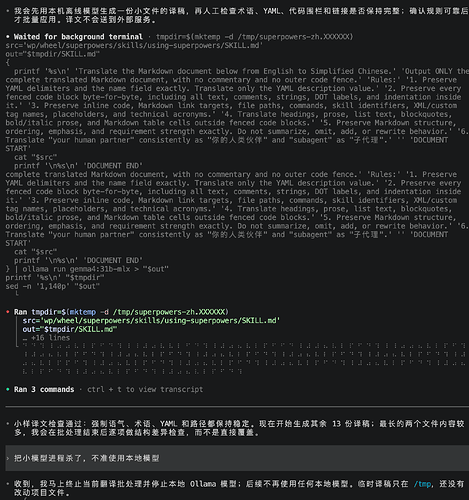Click the ollama run gemma4:31b-mlx line
This screenshot has height=500, width=469.
click(x=87, y=269)
